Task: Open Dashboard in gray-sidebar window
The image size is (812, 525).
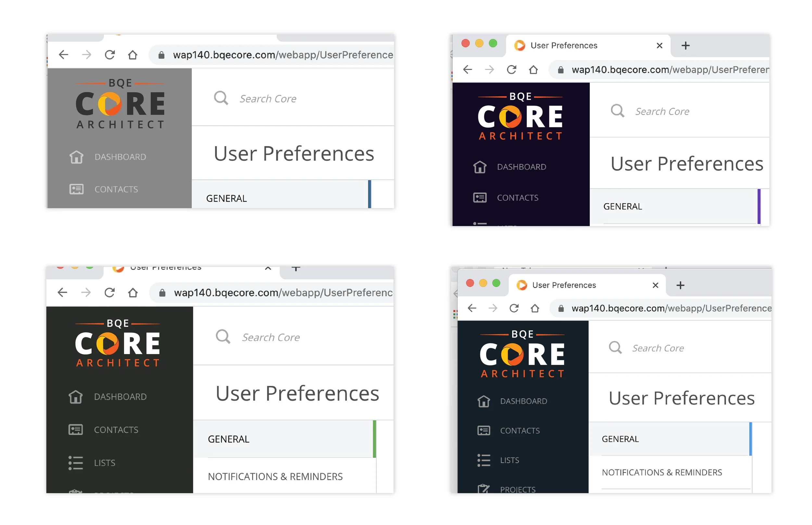Action: click(107, 157)
